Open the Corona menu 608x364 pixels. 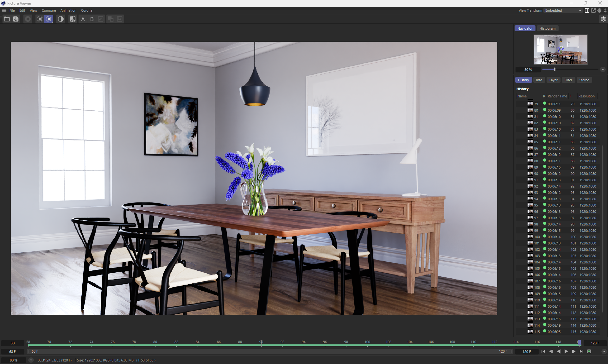[86, 10]
